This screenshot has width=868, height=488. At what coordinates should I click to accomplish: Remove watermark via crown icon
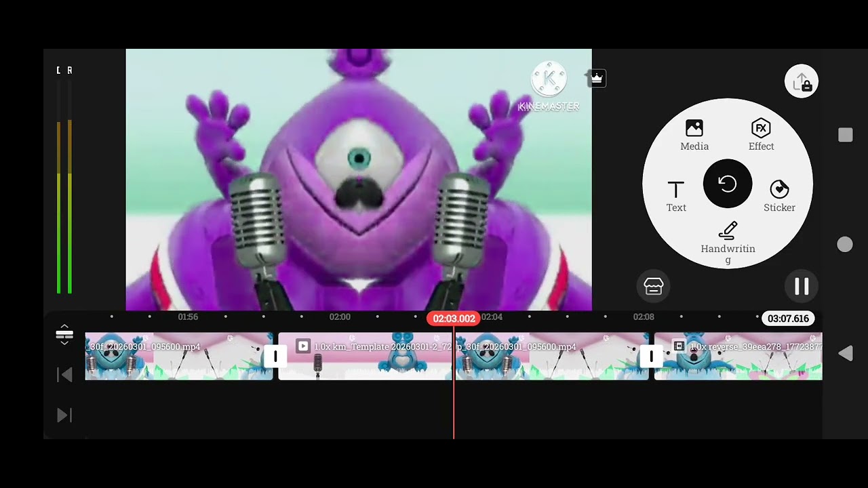pos(596,79)
